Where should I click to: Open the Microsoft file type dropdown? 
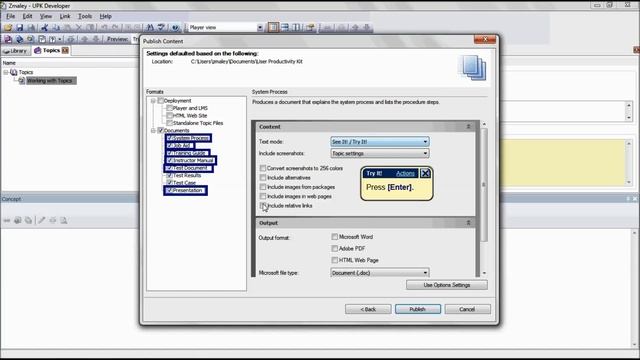380,273
